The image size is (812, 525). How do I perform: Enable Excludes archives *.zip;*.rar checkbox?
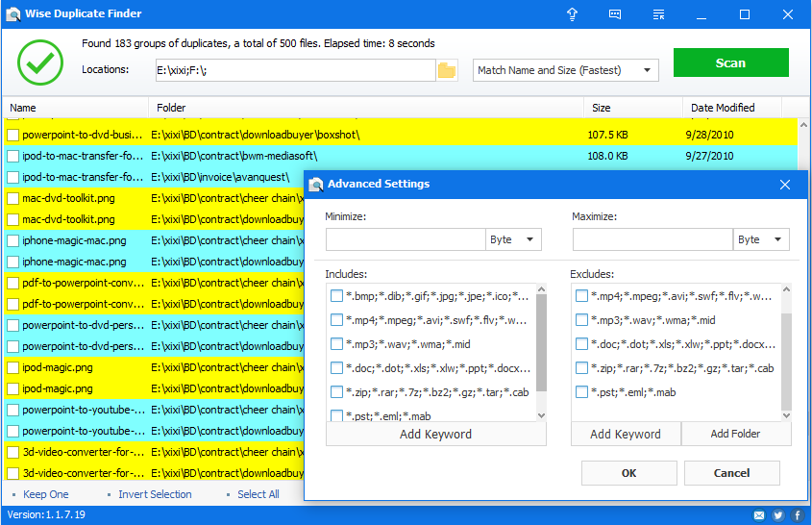tap(581, 368)
